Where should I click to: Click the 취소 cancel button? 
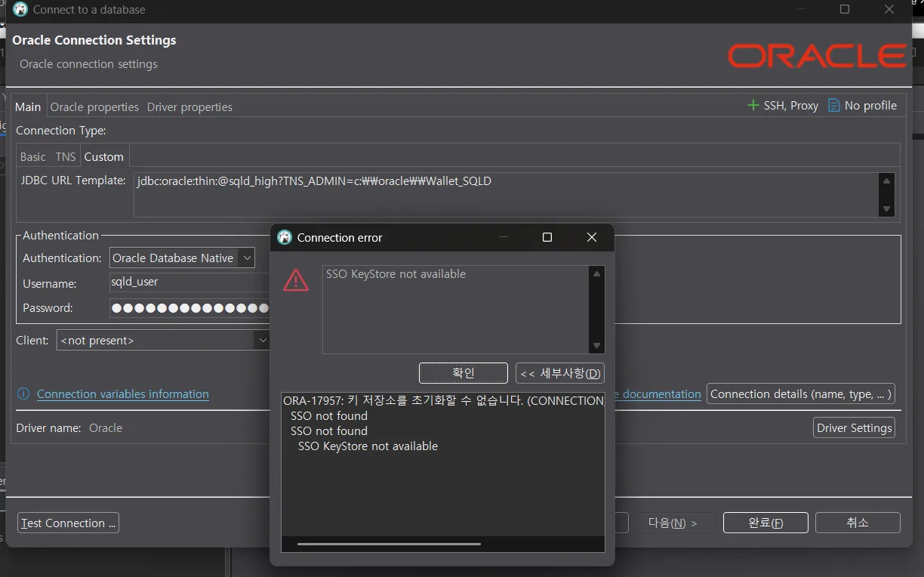tap(858, 523)
